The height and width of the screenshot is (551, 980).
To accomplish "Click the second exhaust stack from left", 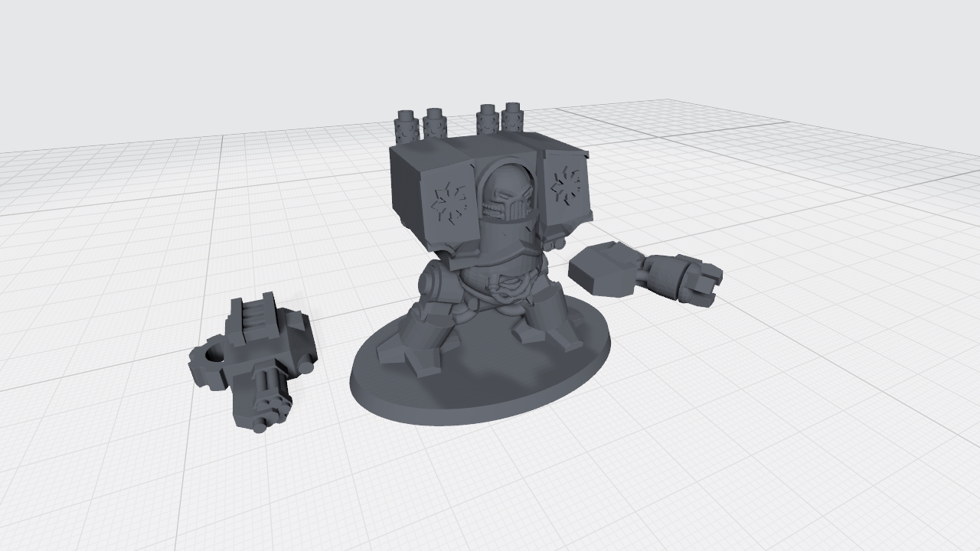I will 435,122.
